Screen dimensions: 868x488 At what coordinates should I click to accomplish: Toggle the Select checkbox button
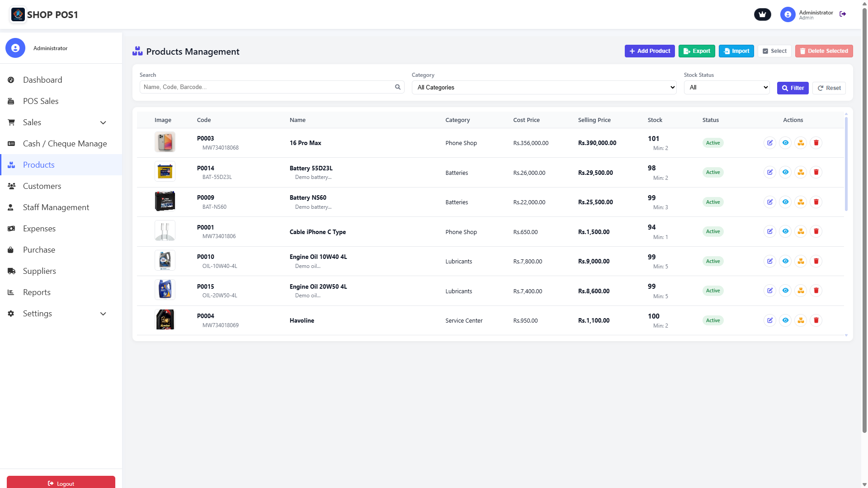pos(774,51)
